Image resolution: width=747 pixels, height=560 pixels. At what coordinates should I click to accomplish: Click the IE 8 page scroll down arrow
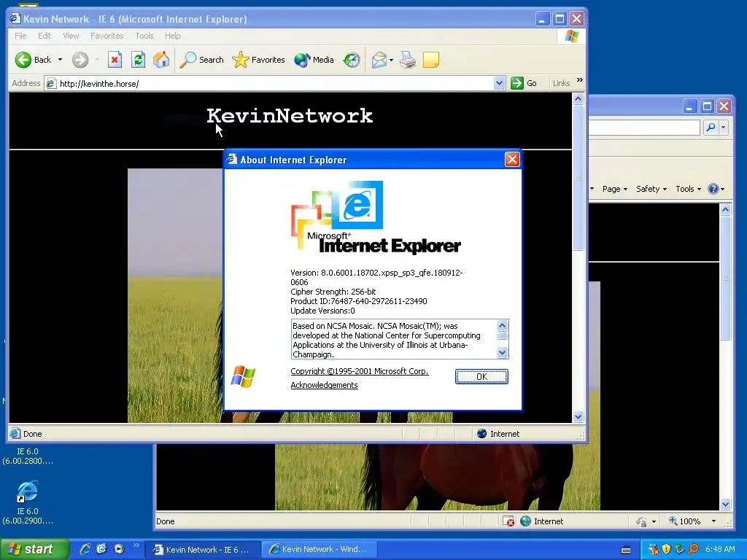pos(725,505)
